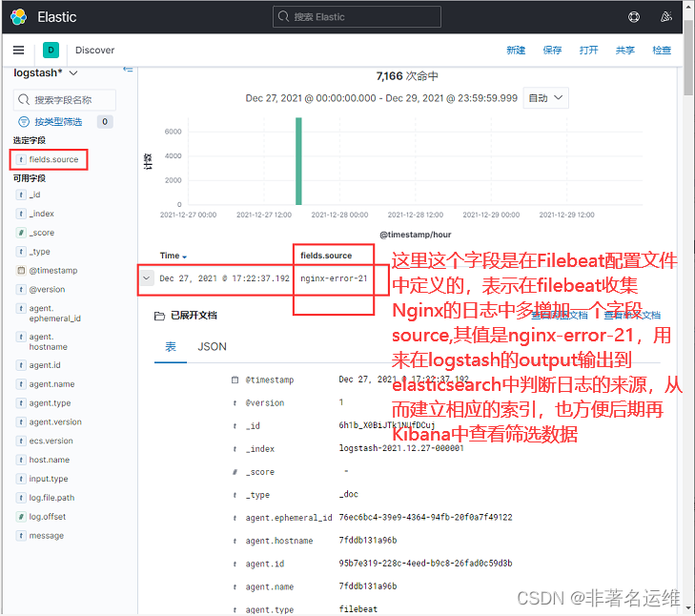
Task: Collapse the Dec 27 document row
Action: tap(146, 278)
